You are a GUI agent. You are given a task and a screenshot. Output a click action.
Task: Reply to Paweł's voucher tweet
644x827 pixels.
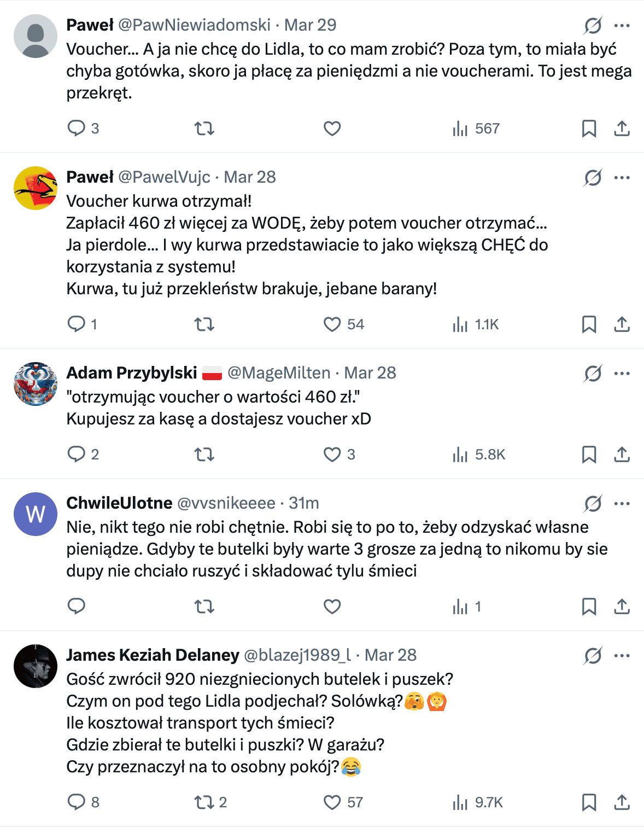pos(77,128)
